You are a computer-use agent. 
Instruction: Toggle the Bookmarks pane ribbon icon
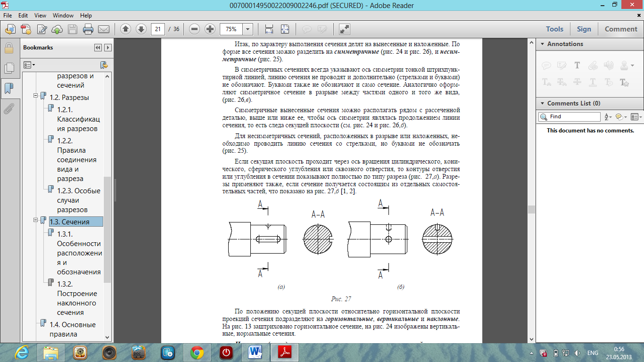(x=8, y=88)
